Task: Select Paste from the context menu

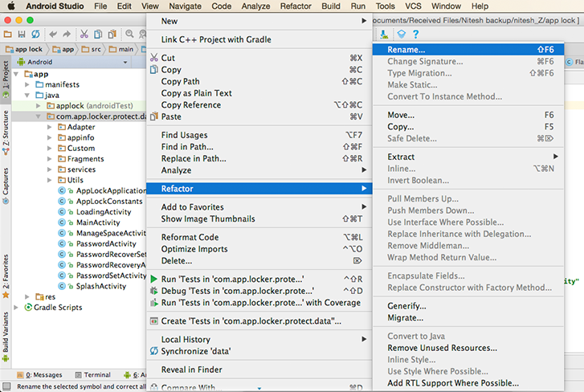Action: [259, 117]
